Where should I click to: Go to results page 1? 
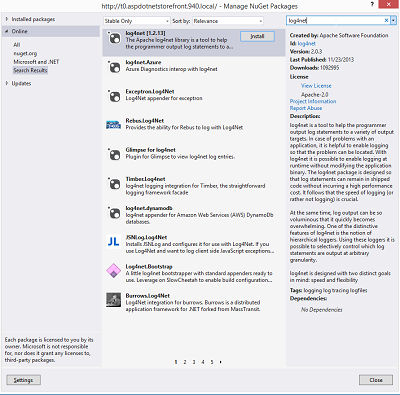pyautogui.click(x=176, y=362)
